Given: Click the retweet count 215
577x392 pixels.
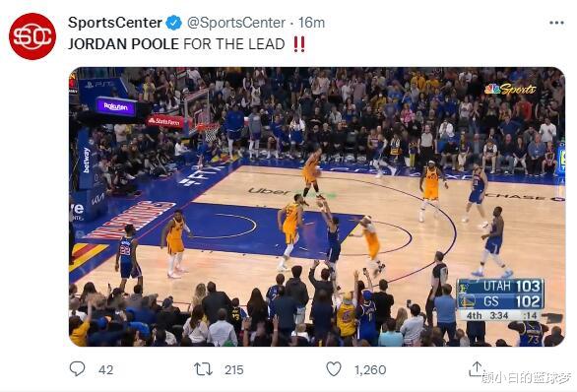Looking at the screenshot, I should (234, 370).
